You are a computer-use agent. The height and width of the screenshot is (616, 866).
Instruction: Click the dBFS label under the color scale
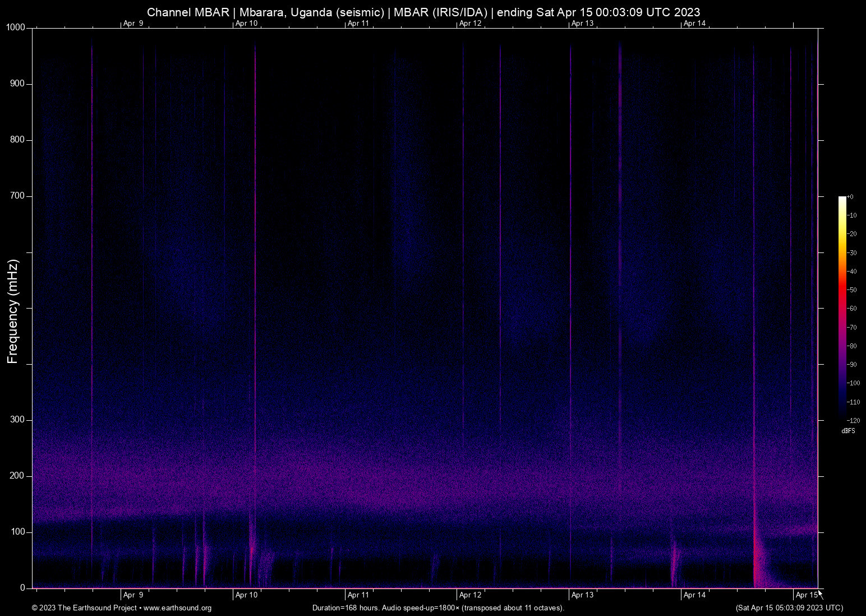pyautogui.click(x=848, y=431)
